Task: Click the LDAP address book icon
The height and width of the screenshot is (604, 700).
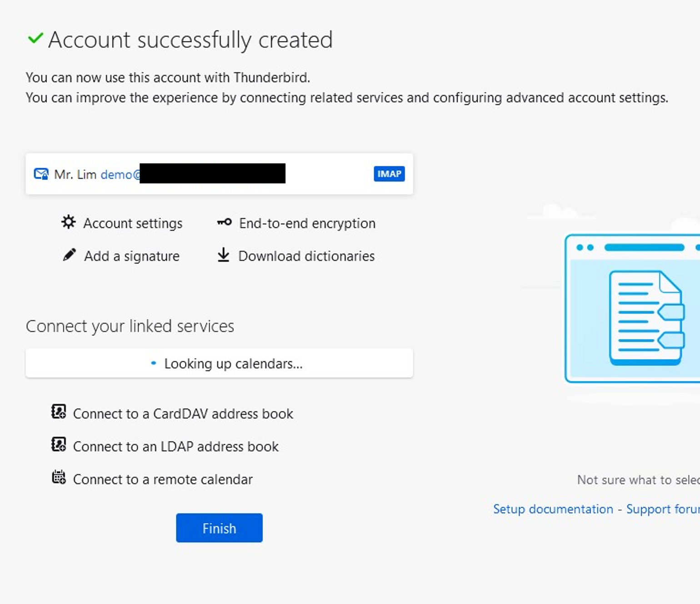Action: (59, 444)
